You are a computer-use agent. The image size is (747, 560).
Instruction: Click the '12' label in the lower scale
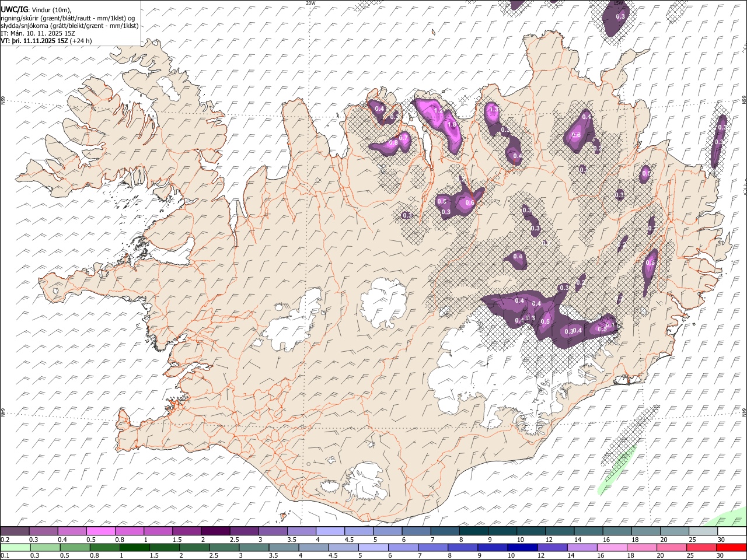pyautogui.click(x=541, y=556)
